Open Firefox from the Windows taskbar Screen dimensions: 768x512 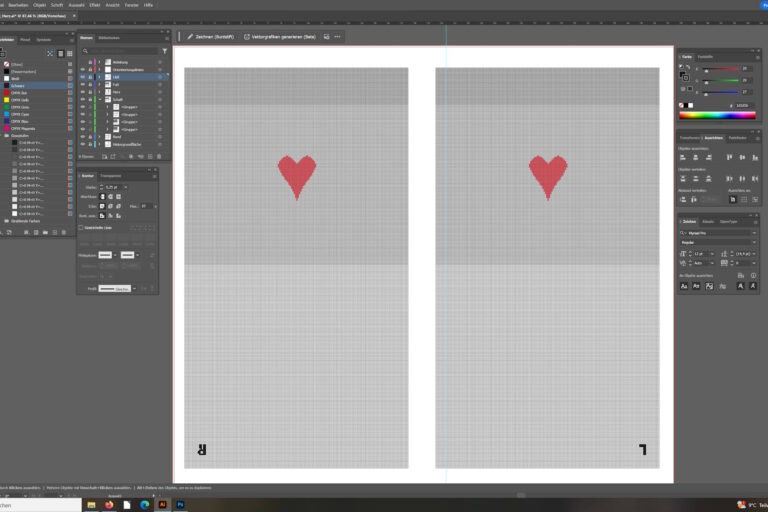coord(109,505)
